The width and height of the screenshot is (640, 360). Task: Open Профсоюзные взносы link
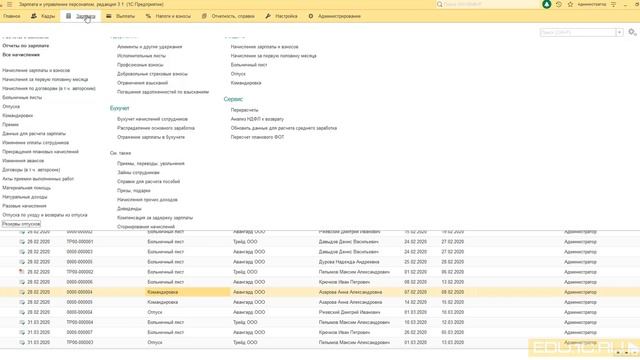click(140, 64)
